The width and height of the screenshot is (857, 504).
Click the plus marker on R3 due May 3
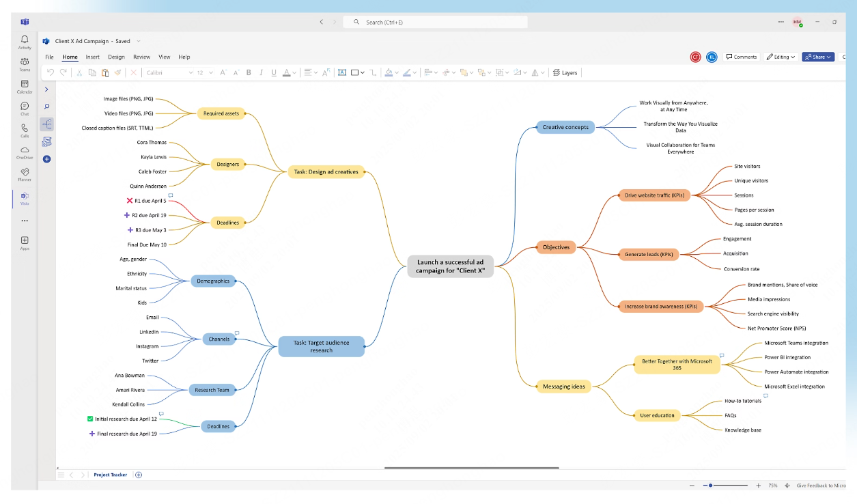tap(130, 230)
